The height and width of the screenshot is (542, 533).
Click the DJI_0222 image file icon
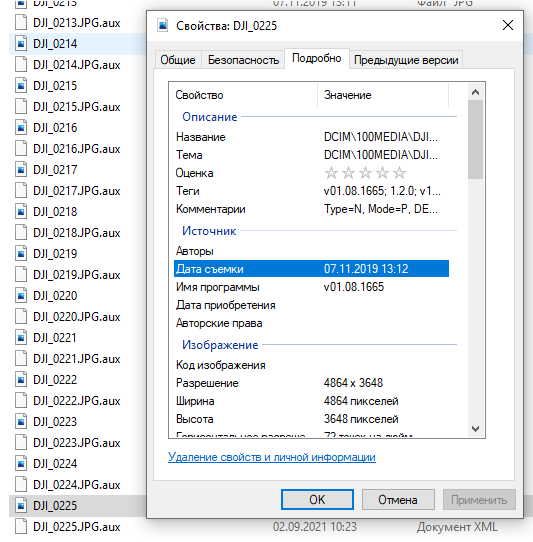click(21, 380)
